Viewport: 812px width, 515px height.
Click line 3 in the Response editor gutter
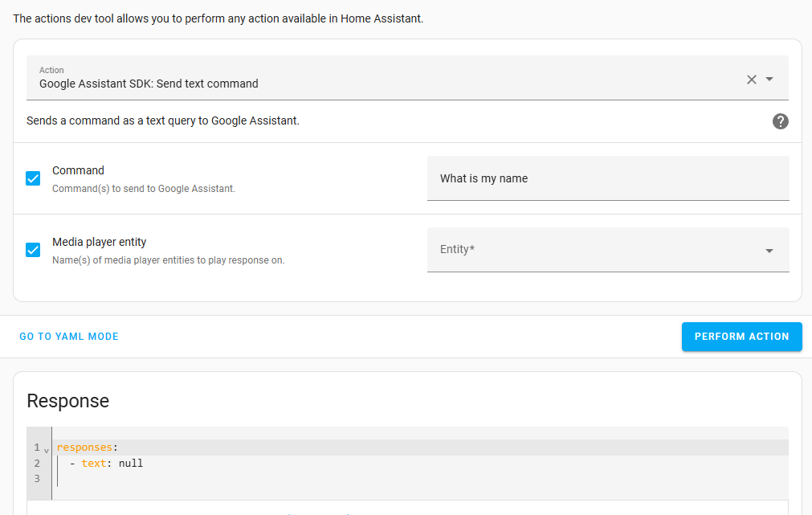pos(37,478)
